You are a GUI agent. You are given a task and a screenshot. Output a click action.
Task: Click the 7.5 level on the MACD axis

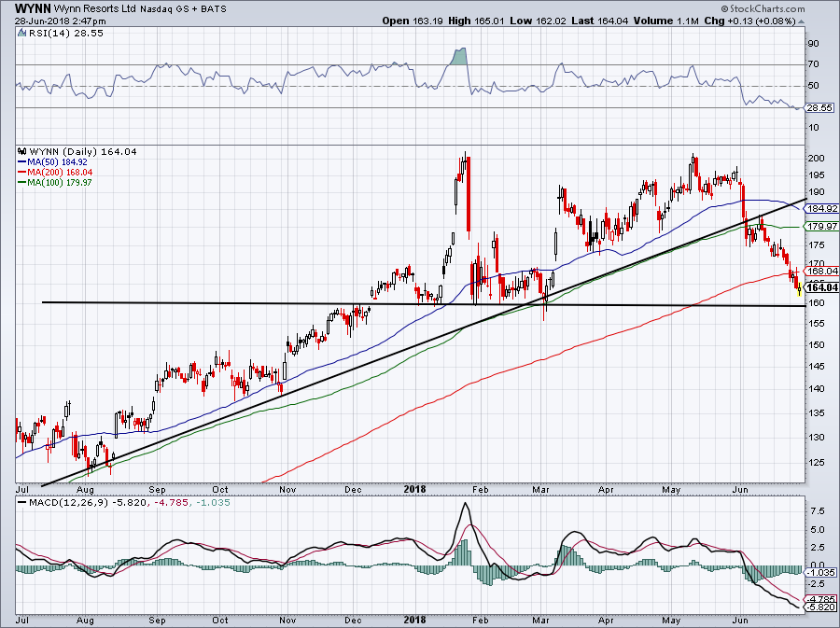pyautogui.click(x=818, y=511)
